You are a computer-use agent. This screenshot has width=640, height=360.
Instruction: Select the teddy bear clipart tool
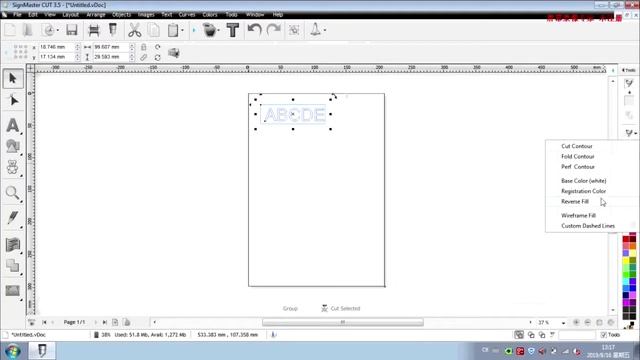[13, 167]
